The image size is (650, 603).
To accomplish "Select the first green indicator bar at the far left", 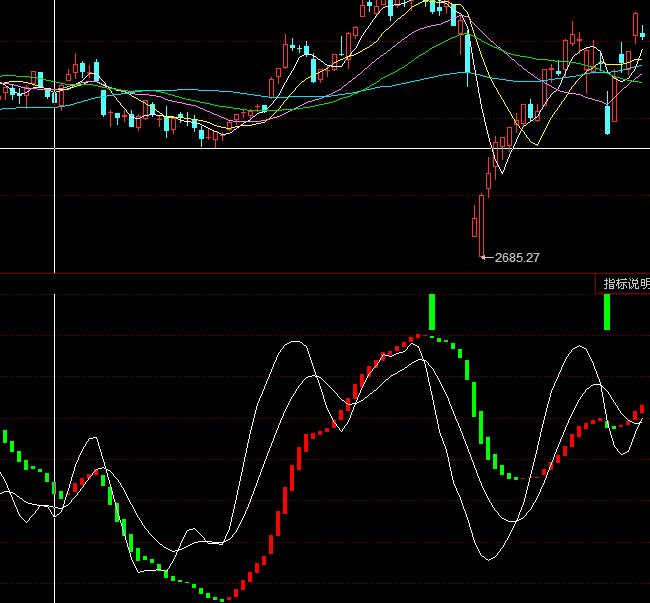I will (5, 439).
